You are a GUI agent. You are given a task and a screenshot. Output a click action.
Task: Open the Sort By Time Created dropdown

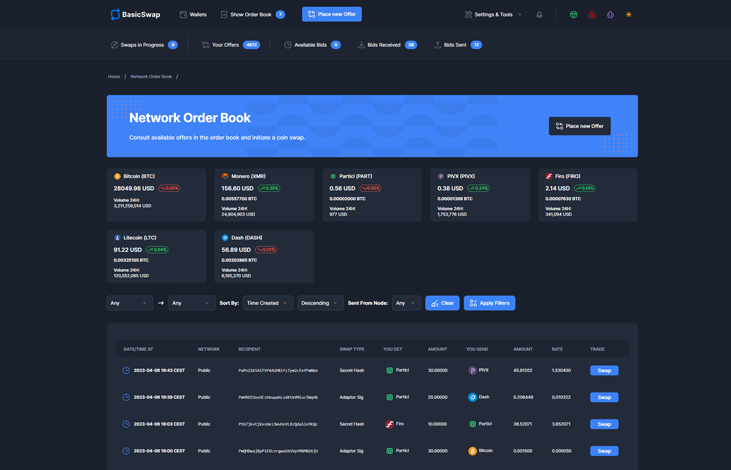(267, 303)
